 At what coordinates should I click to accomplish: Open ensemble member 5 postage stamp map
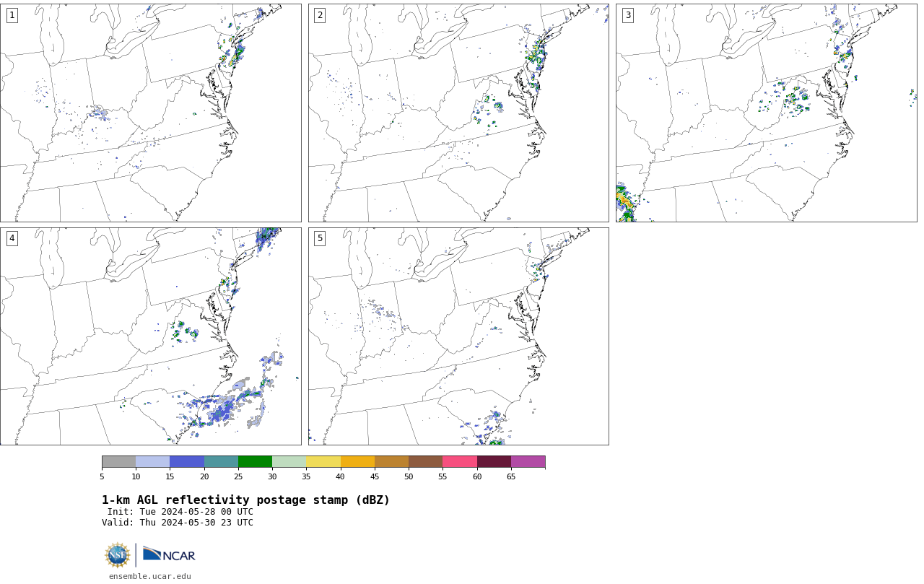tap(458, 336)
